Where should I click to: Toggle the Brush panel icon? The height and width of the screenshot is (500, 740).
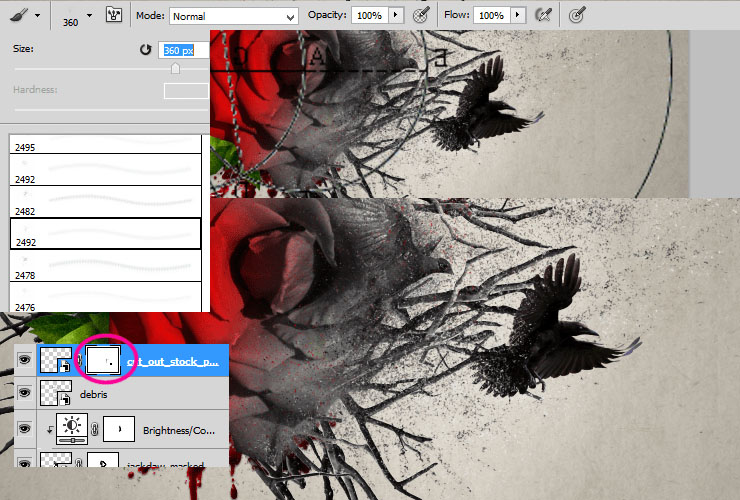coord(114,15)
